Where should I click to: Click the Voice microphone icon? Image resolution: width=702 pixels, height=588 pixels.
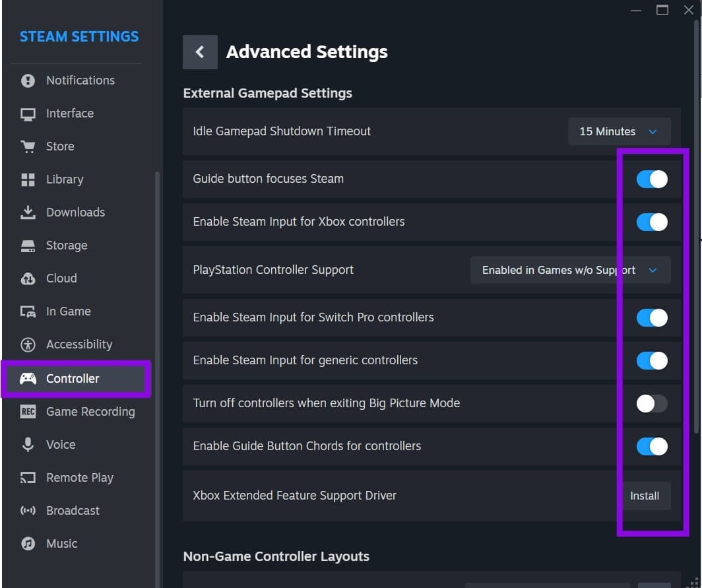click(x=28, y=445)
